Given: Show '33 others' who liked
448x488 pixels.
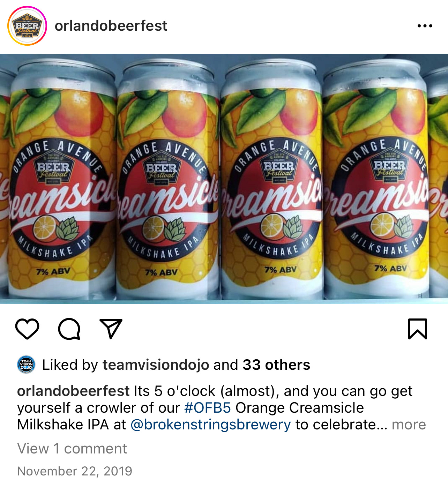Looking at the screenshot, I should coord(276,365).
